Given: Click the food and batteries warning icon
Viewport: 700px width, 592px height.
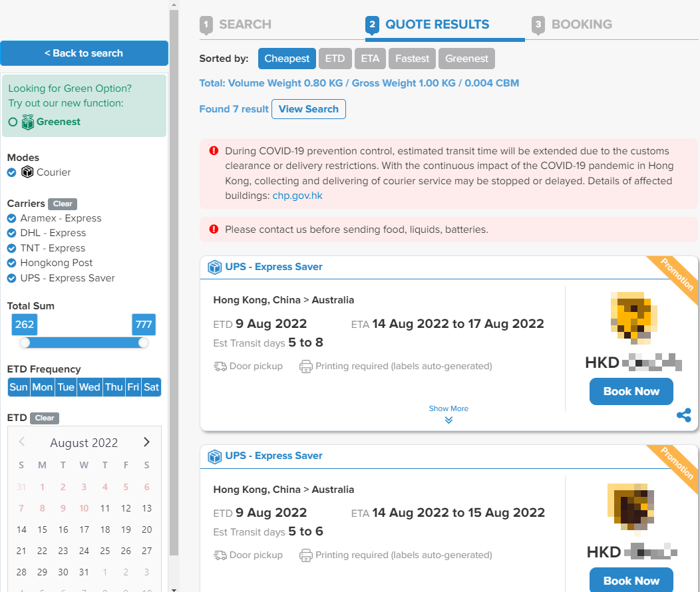Looking at the screenshot, I should click(214, 229).
